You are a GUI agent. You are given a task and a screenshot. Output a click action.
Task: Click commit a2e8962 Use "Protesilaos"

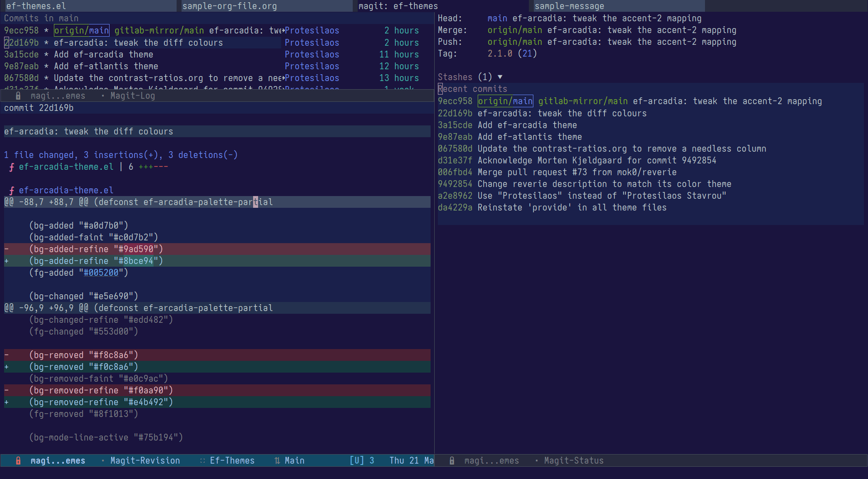click(x=582, y=196)
